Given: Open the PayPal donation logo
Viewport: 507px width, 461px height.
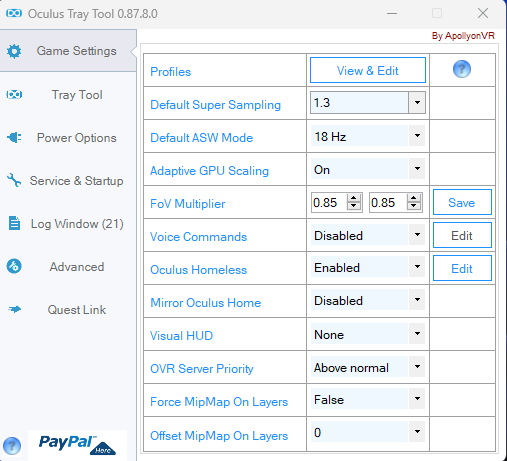Looking at the screenshot, I should 77,445.
